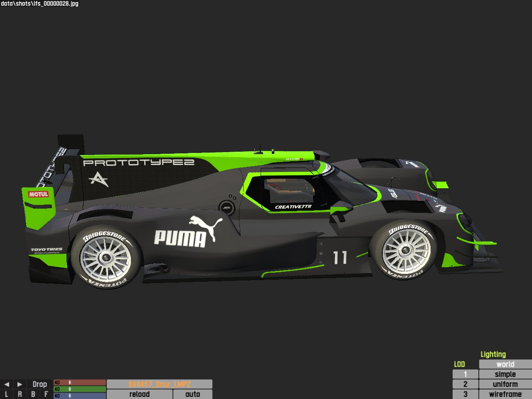Select LOD level 1
This screenshot has height=399, width=532.
(465, 374)
